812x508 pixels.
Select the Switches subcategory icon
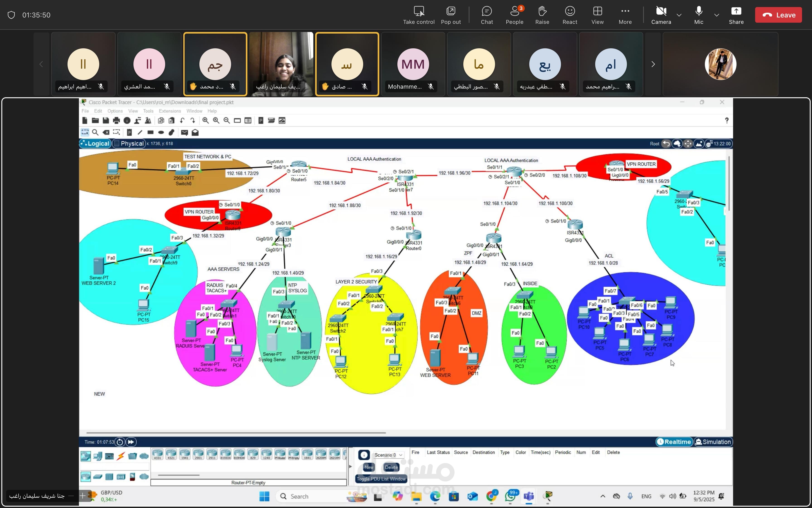98,476
